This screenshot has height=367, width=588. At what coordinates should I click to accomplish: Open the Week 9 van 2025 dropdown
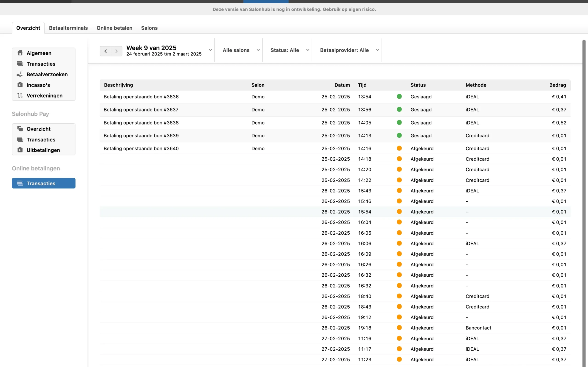point(210,50)
